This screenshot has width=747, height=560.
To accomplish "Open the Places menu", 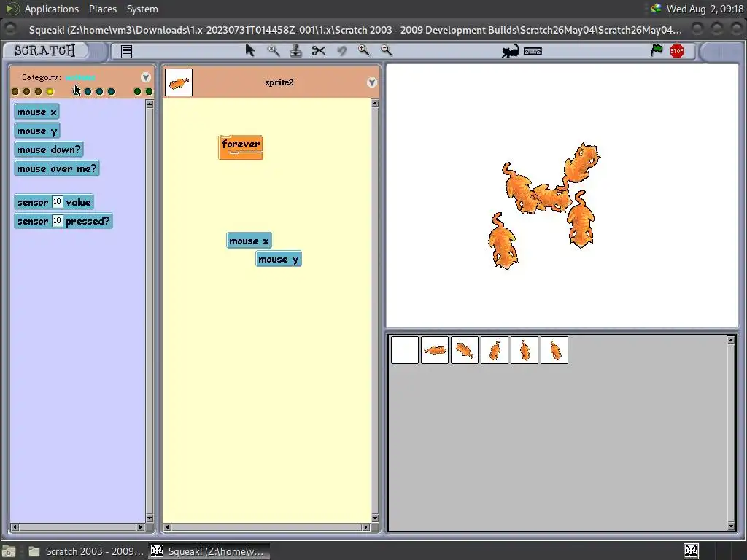I will 103,9.
